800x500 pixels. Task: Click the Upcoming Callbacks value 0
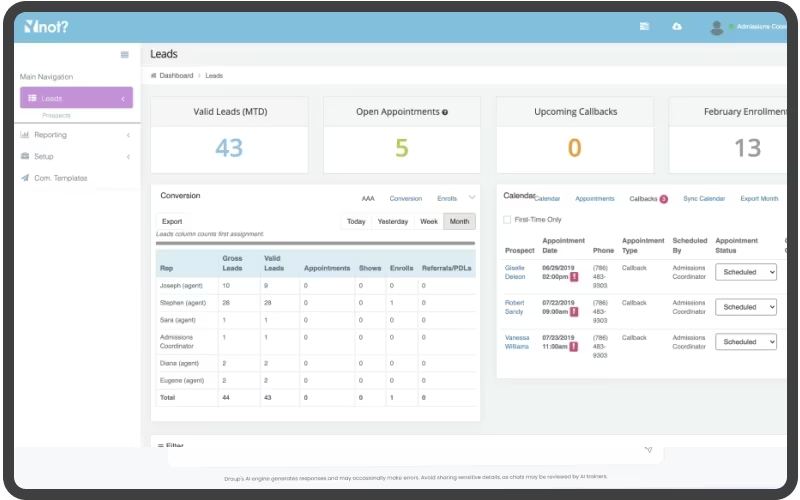pos(574,148)
